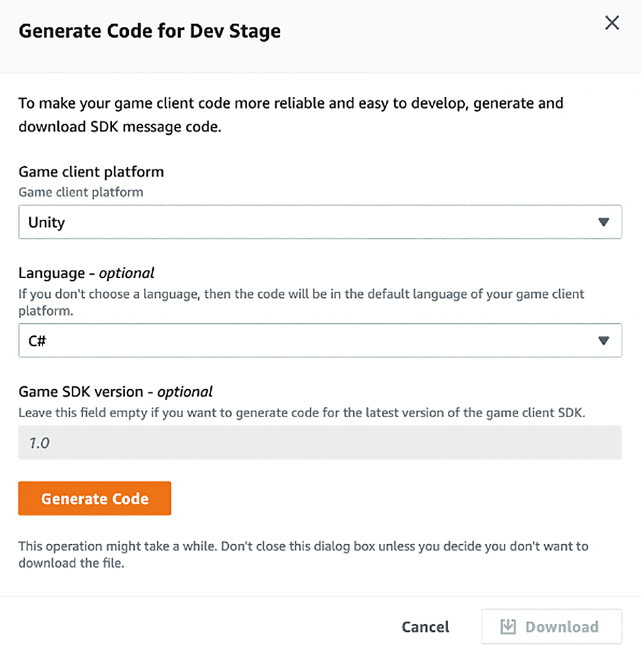Open the Language dropdown showing C#
This screenshot has height=654, width=644.
320,341
